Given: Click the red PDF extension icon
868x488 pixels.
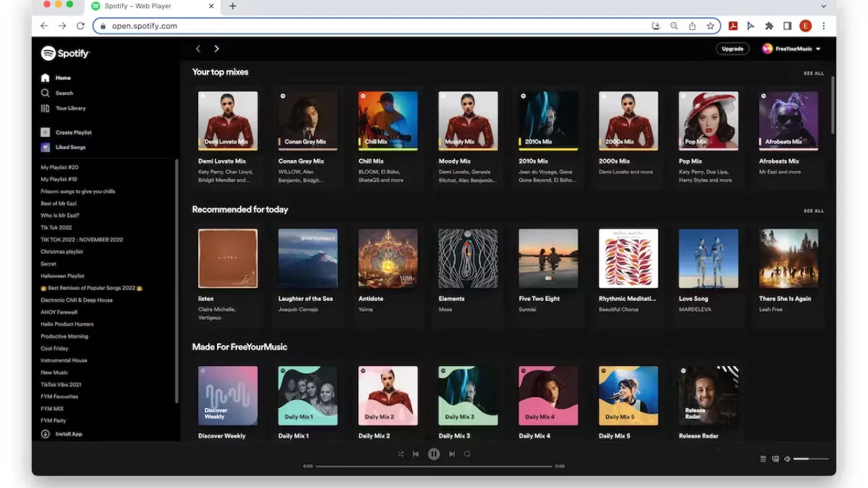Looking at the screenshot, I should pyautogui.click(x=732, y=26).
